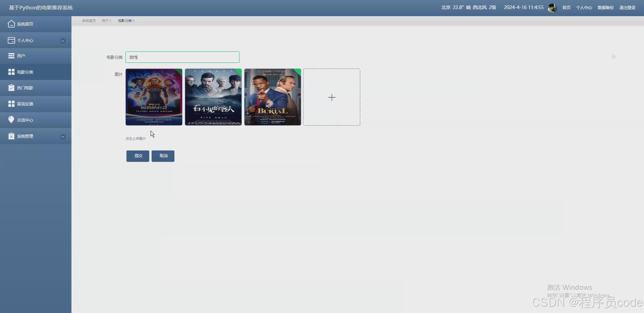The width and height of the screenshot is (644, 313).
Task: Click the 热门电影 clipboard icon in sidebar
Action: click(11, 88)
